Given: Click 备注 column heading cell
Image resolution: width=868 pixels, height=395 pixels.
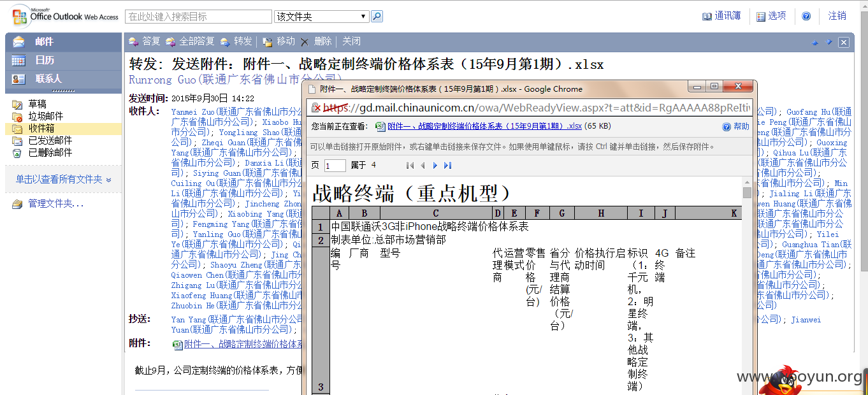Looking at the screenshot, I should pyautogui.click(x=685, y=253).
